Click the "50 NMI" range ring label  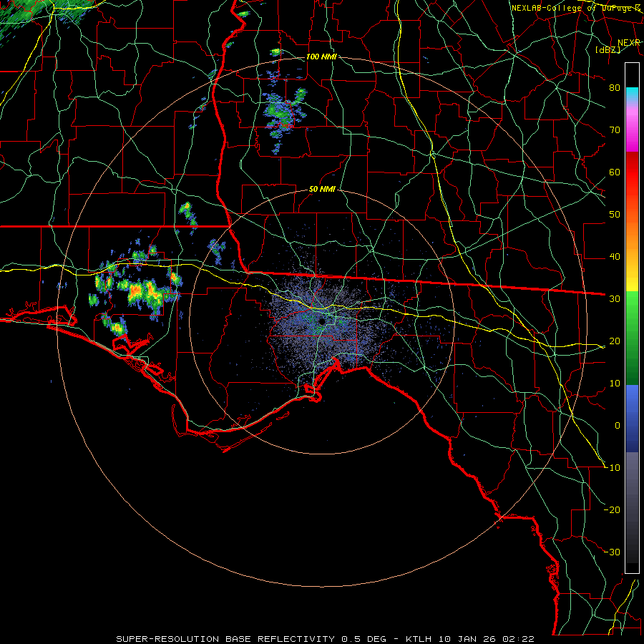[x=322, y=190]
